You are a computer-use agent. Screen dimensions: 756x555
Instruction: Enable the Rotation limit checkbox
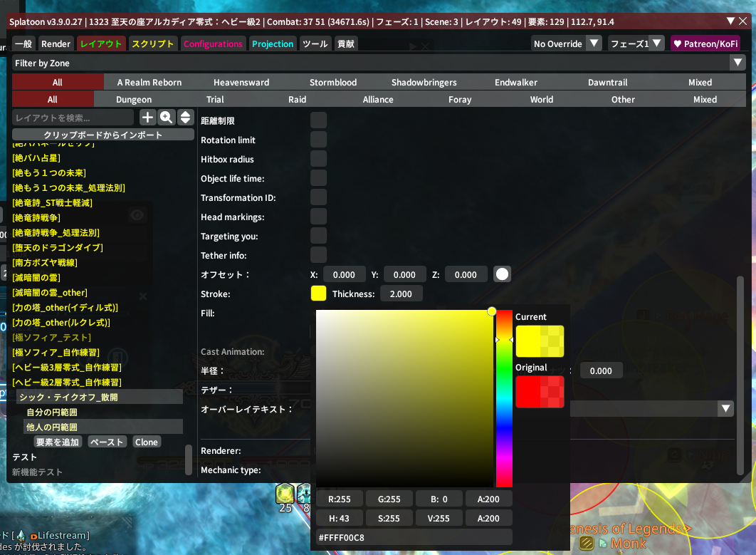[318, 140]
